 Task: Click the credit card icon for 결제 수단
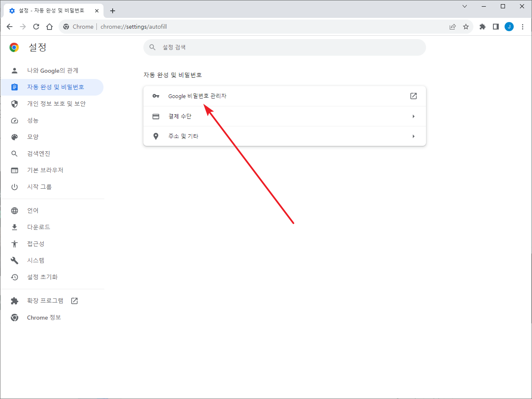pos(156,116)
